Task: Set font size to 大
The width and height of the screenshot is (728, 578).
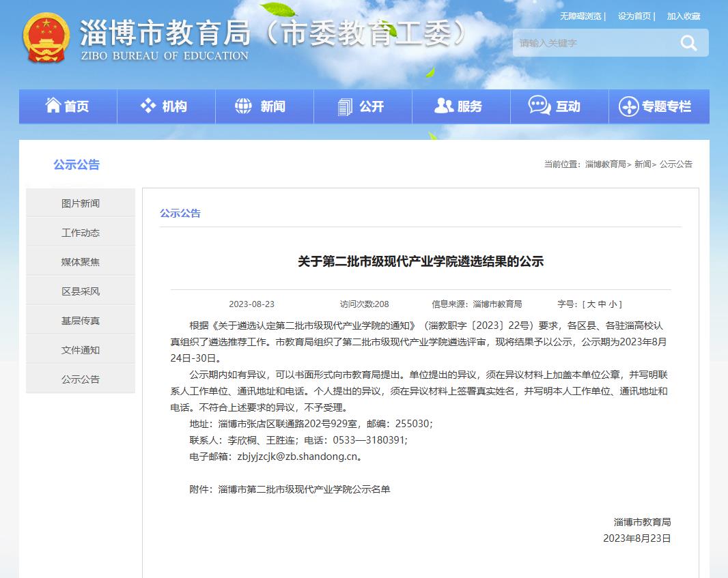Action: (591, 304)
